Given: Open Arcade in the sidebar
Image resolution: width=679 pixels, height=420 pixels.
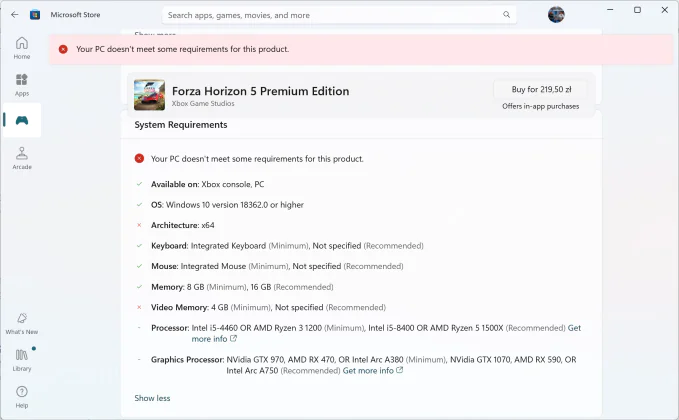Looking at the screenshot, I should (22, 158).
